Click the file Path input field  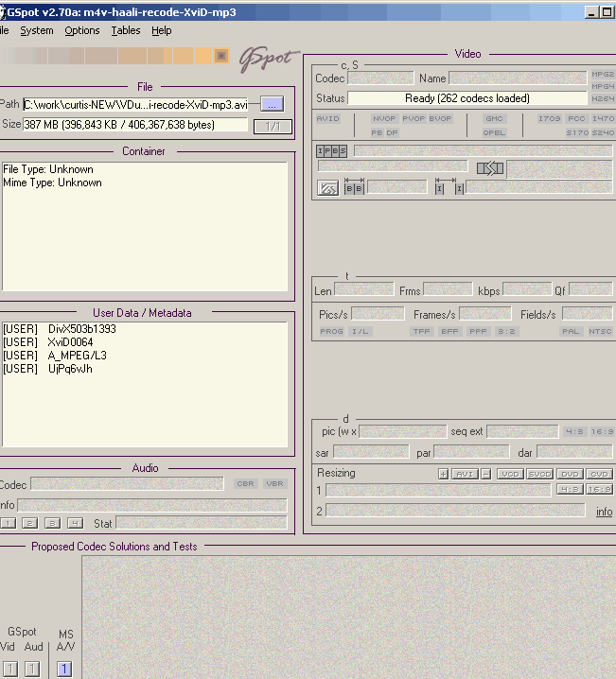135,105
